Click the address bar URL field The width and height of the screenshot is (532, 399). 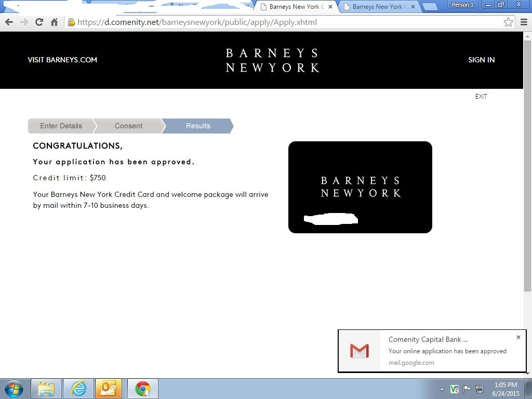(288, 22)
